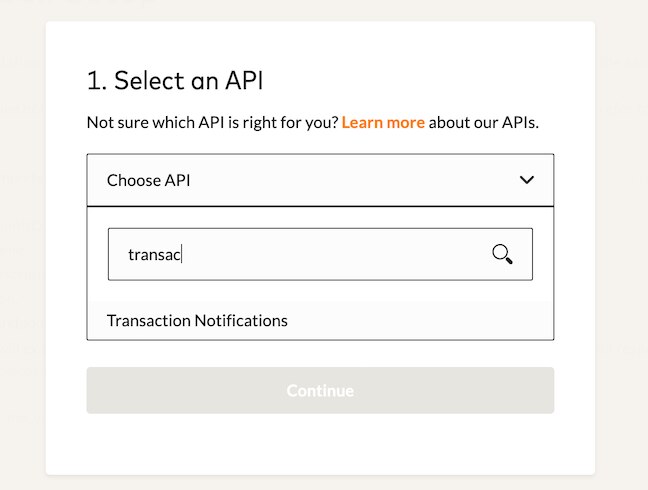This screenshot has width=648, height=490.
Task: Click the dropdown panel padding above search box
Action: click(x=320, y=217)
